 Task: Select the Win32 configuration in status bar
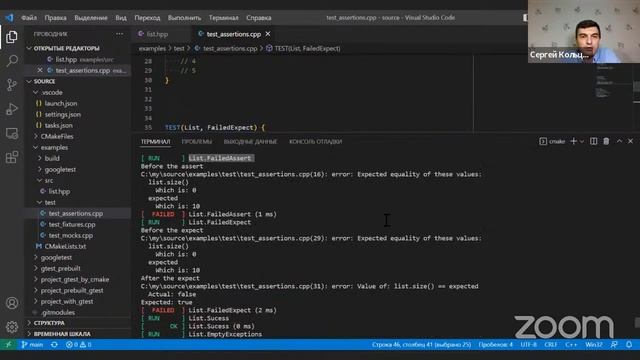click(x=594, y=344)
